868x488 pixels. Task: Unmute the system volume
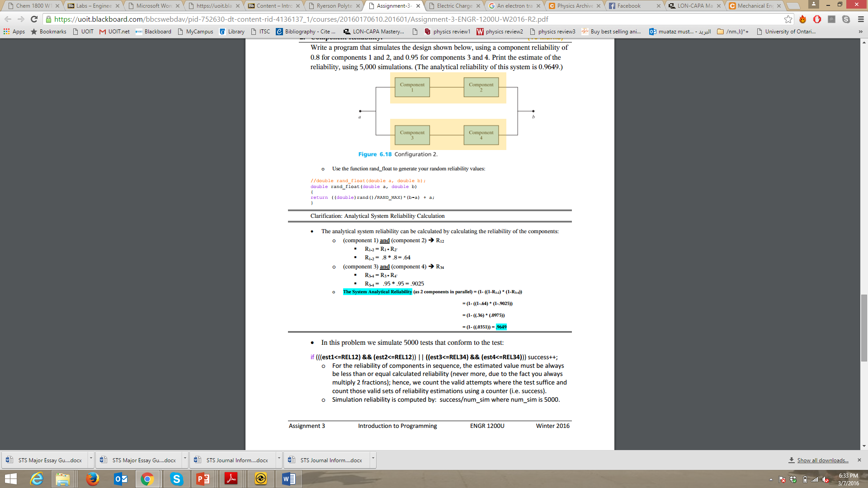[x=825, y=479]
